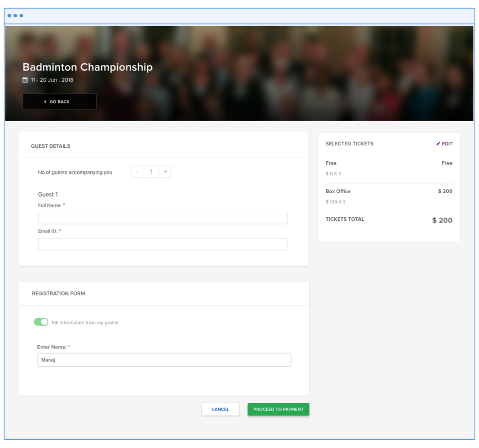Decrease guest count with minus button
Viewport: 479px width, 448px height.
[x=137, y=172]
